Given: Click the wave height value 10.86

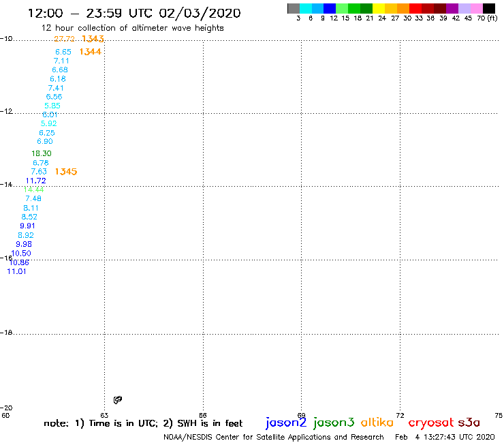Looking at the screenshot, I should tap(19, 262).
